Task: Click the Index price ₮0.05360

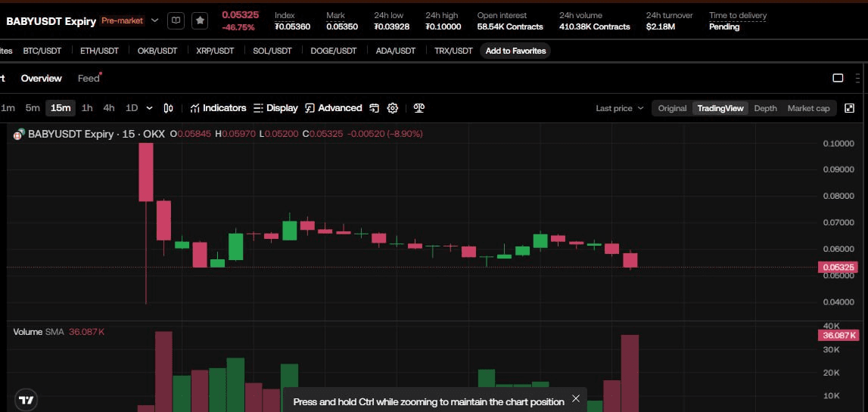Action: [x=292, y=26]
